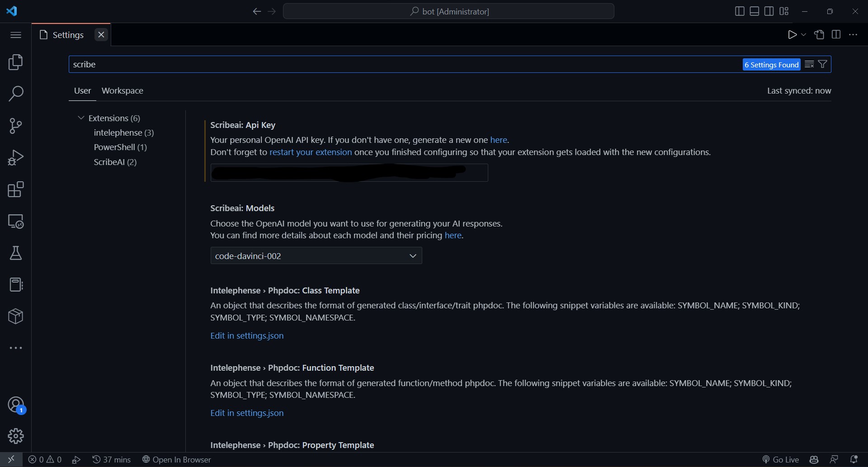Edit Class Template in settings.json
868x467 pixels.
click(x=247, y=335)
